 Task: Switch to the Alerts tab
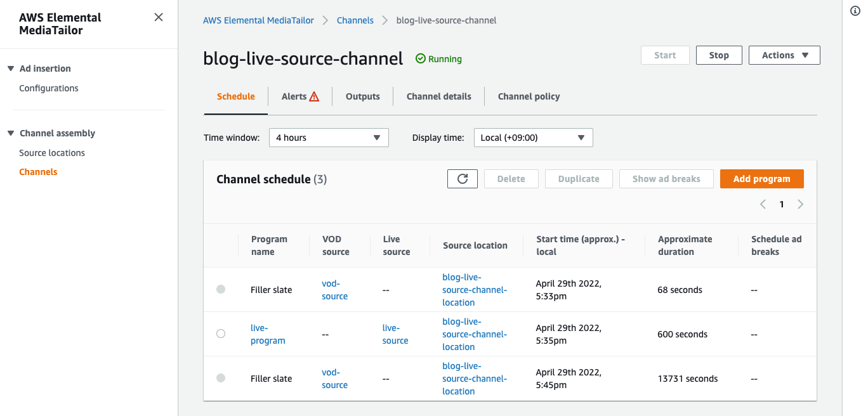point(300,96)
